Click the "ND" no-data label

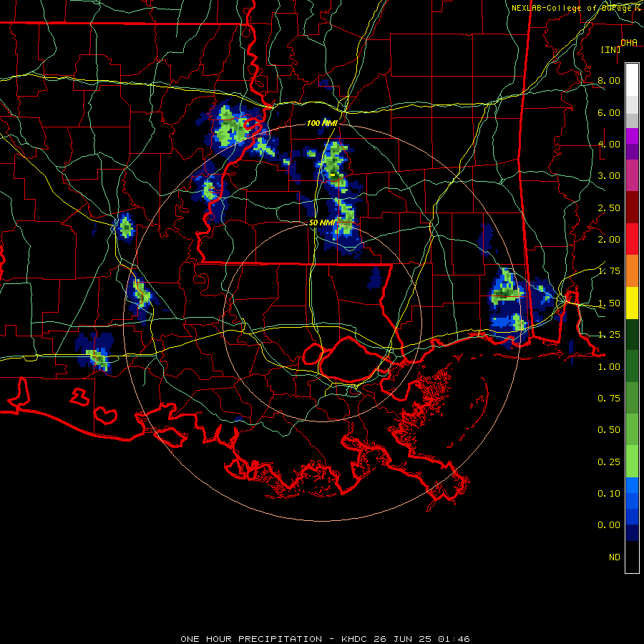pos(615,557)
